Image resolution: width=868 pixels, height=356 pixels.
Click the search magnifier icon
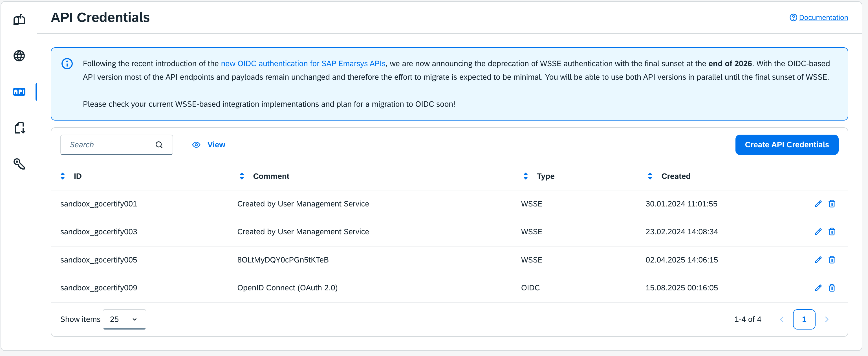click(159, 145)
